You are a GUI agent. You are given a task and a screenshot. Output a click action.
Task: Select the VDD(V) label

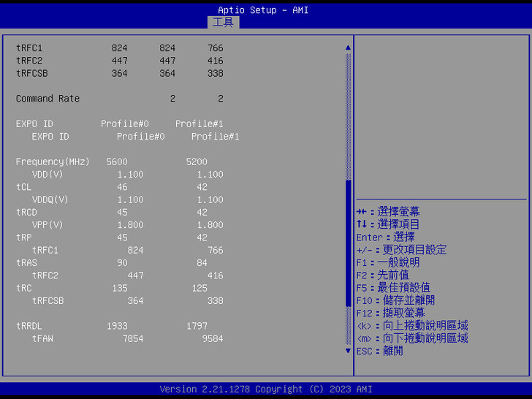pyautogui.click(x=47, y=175)
